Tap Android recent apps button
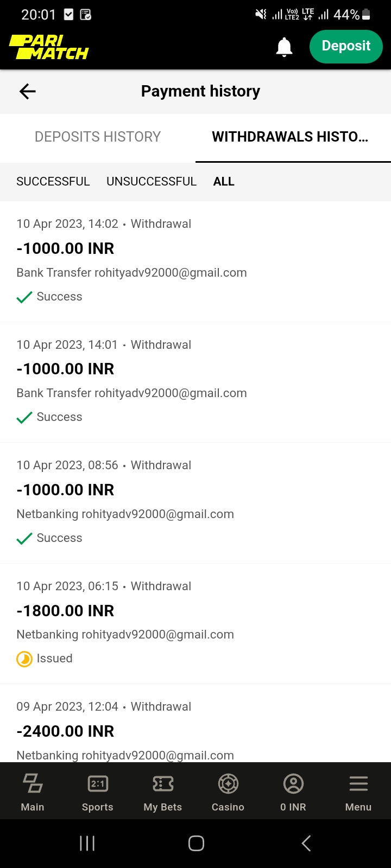Viewport: 391px width, 868px height. pyautogui.click(x=87, y=843)
